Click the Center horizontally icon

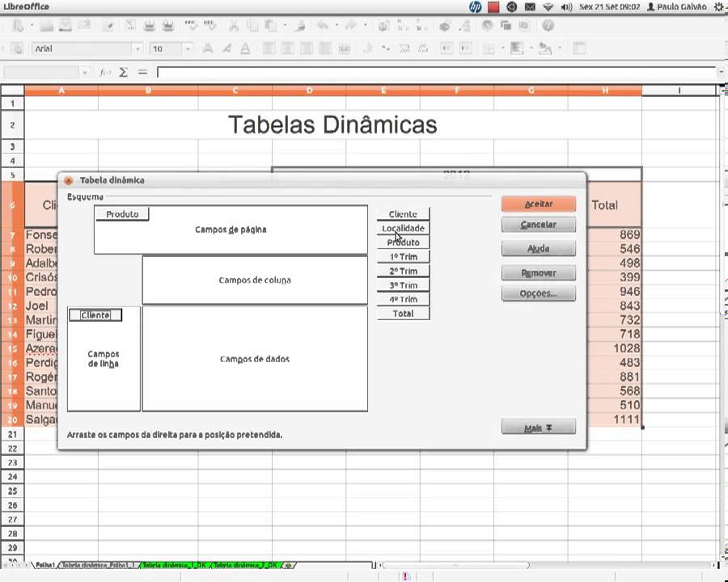click(x=287, y=48)
